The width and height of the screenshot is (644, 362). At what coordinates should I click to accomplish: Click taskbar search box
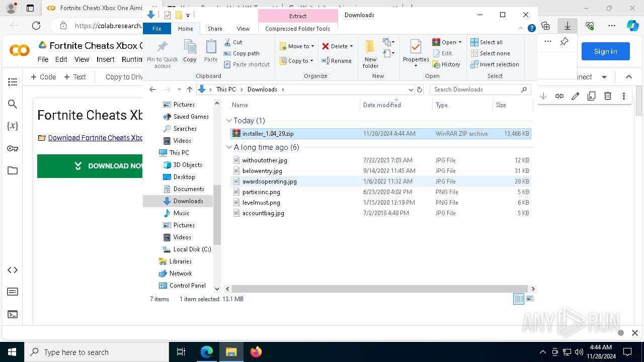coord(97,352)
